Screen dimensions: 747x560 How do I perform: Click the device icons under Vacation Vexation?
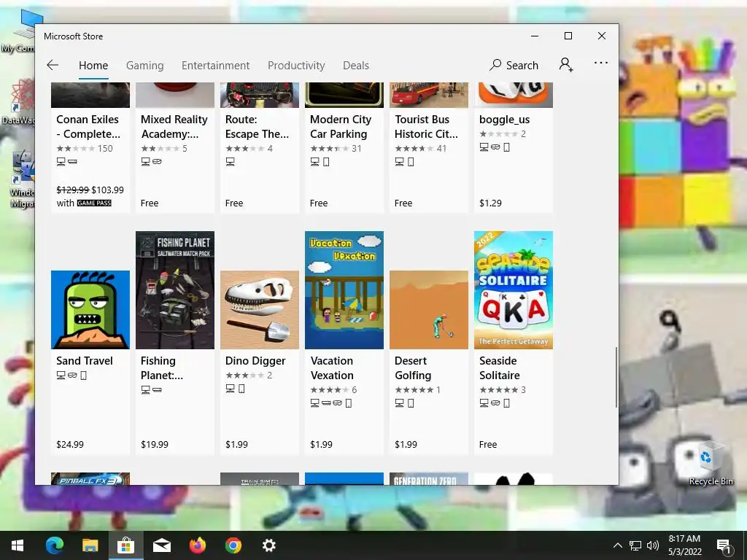331,402
